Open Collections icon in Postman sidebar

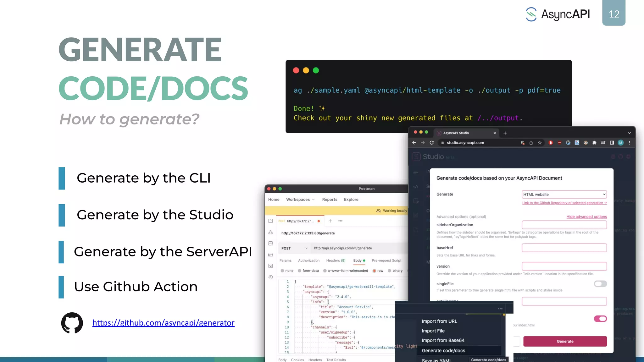coord(270,221)
